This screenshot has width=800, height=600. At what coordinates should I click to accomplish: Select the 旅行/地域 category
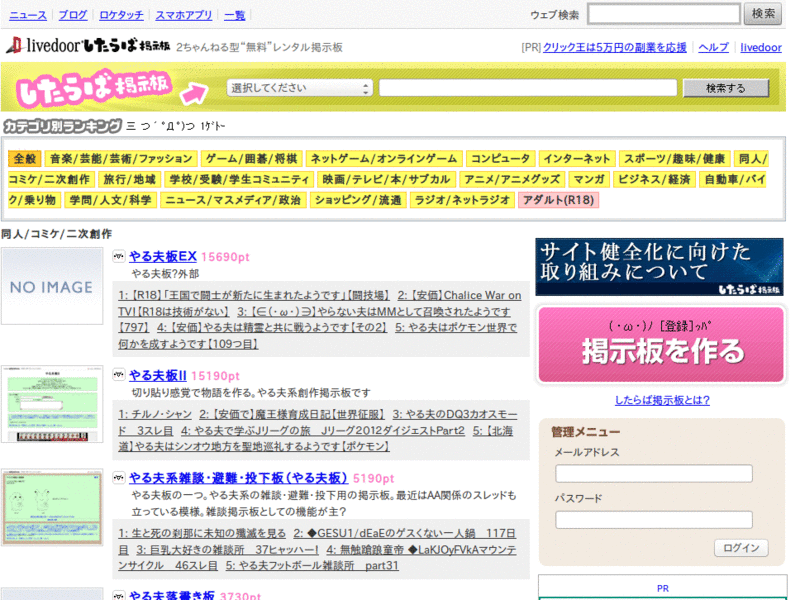click(130, 179)
